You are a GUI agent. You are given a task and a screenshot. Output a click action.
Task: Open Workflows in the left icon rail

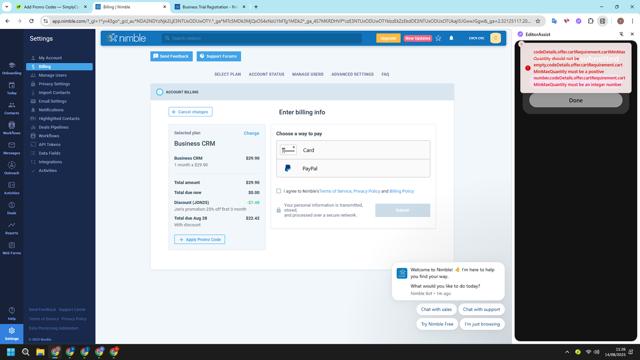[x=11, y=128]
